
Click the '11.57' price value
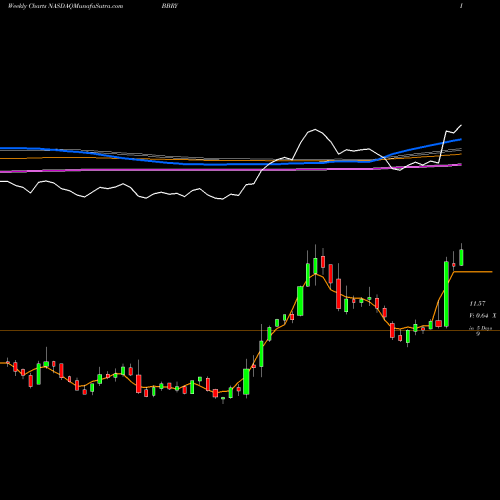coord(477,304)
